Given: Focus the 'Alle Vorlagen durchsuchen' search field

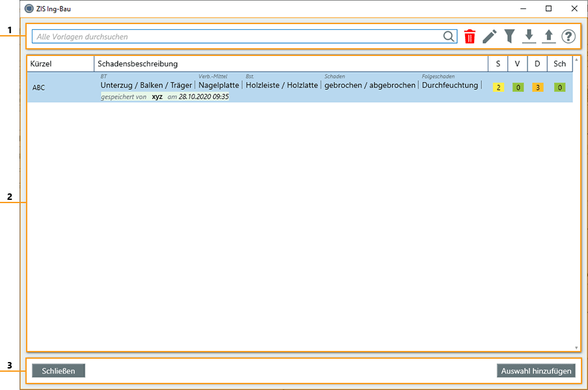Looking at the screenshot, I should (234, 36).
